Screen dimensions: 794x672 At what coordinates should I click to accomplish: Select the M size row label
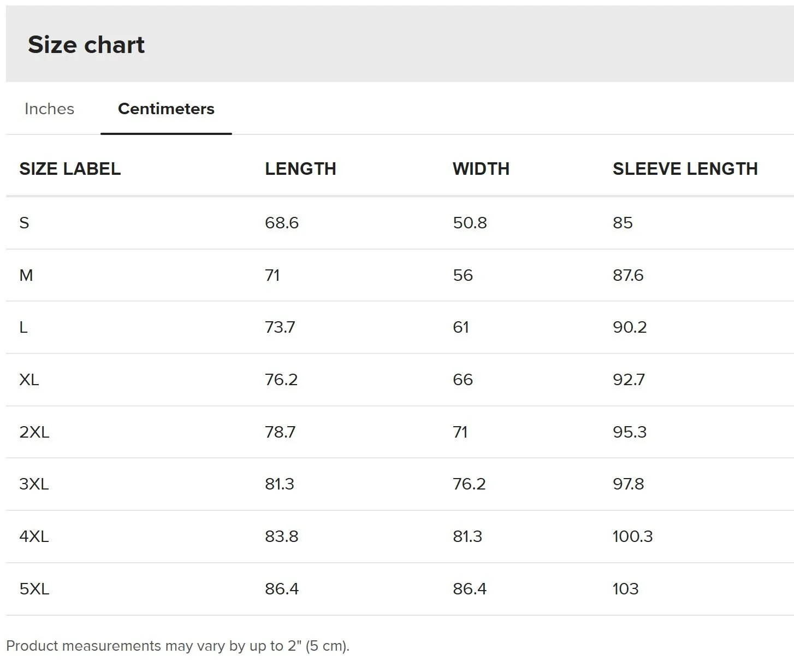(x=26, y=275)
